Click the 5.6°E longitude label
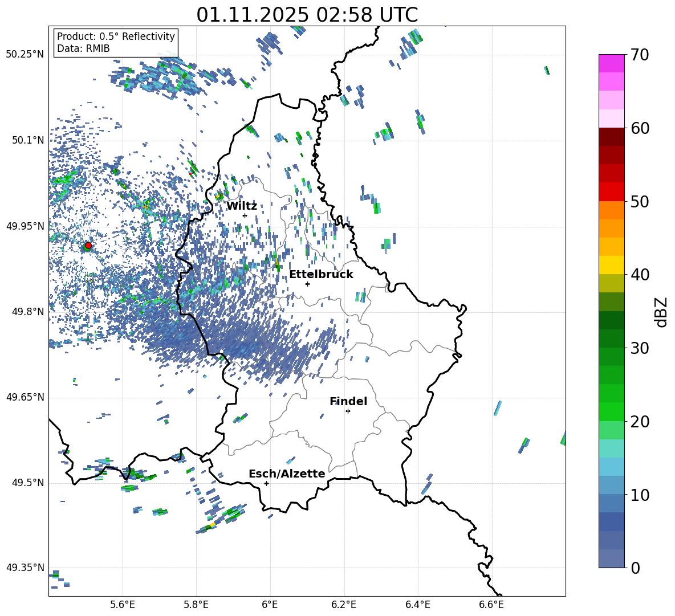Viewport: 675px width, 616px height. pos(123,605)
